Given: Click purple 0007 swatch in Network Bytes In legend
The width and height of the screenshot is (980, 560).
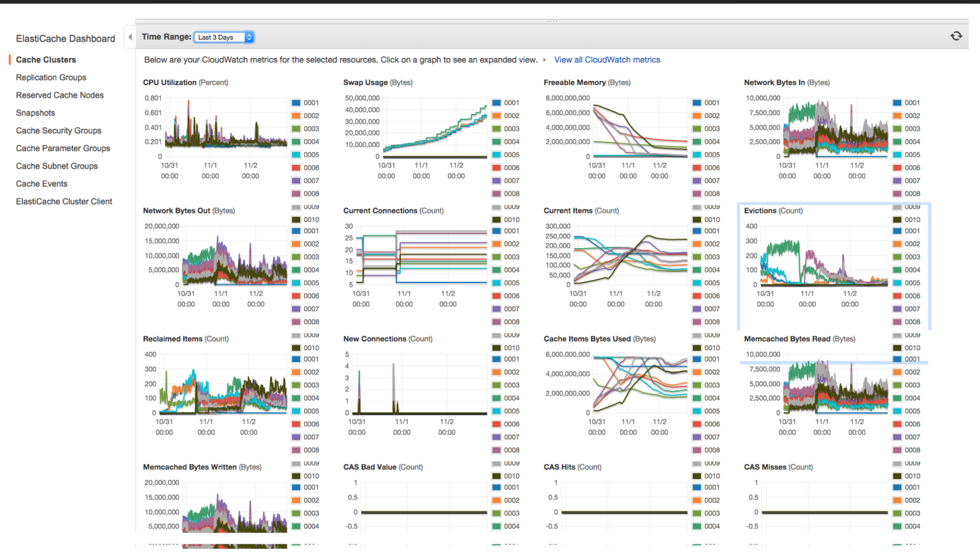Looking at the screenshot, I should coord(897,181).
